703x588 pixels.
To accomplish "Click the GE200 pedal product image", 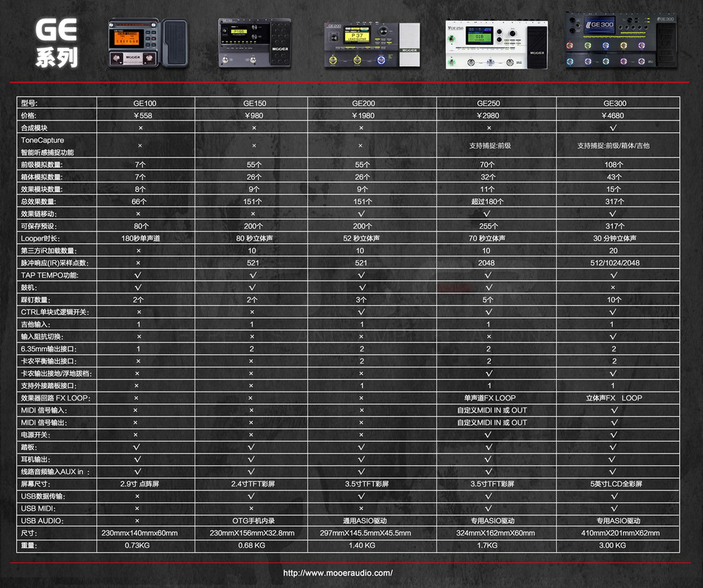I will click(372, 45).
